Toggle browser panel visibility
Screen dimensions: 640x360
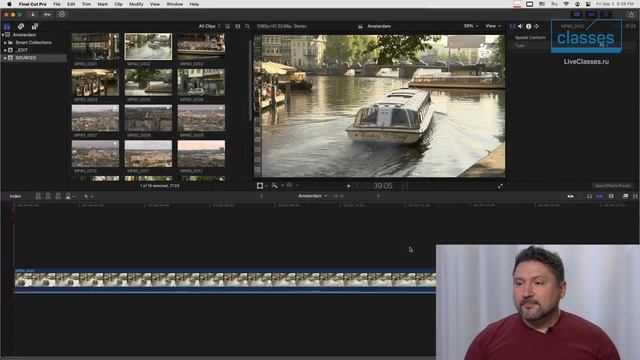pos(576,14)
